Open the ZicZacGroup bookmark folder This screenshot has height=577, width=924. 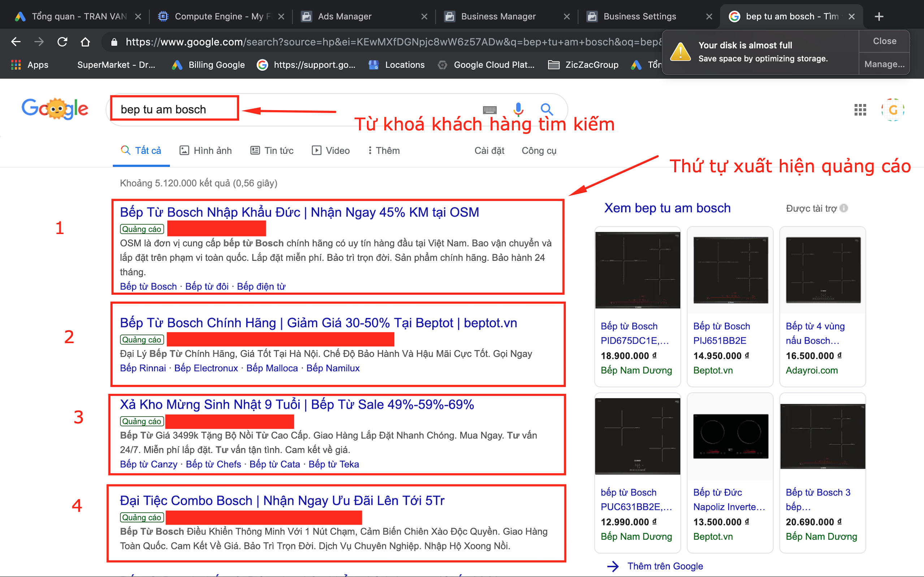coord(583,65)
